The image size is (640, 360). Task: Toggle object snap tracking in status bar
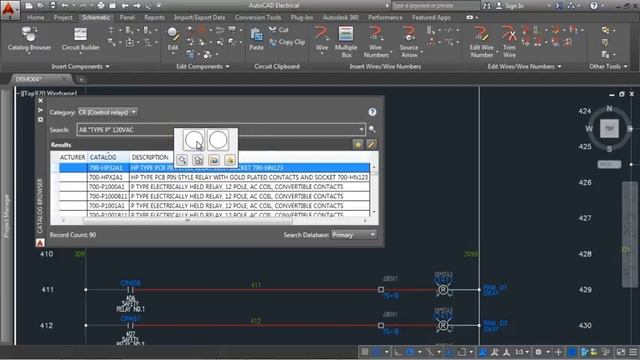click(x=449, y=352)
